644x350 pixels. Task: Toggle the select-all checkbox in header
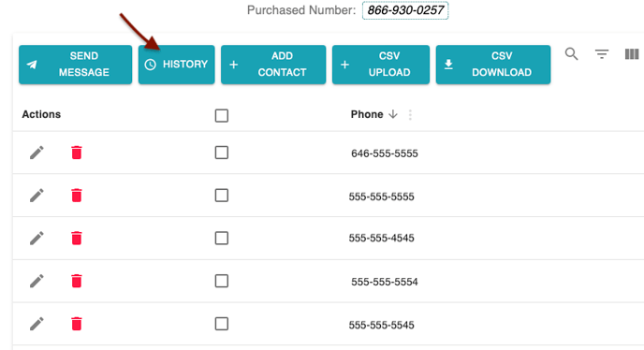221,115
